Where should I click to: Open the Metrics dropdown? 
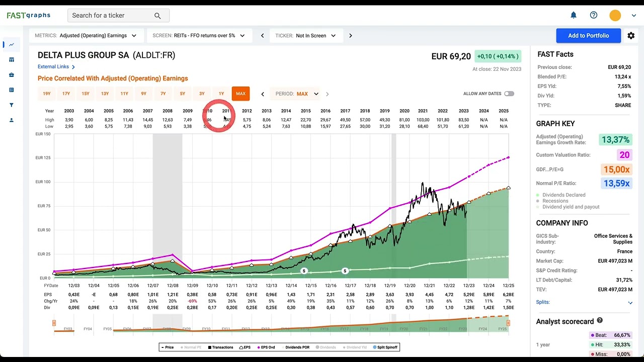coord(86,36)
